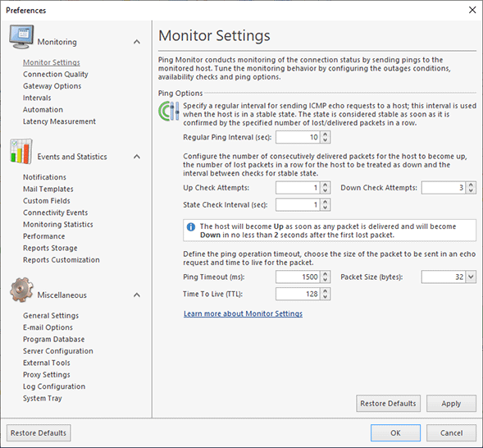Go to Mail Templates settings
The width and height of the screenshot is (483, 448).
(48, 189)
